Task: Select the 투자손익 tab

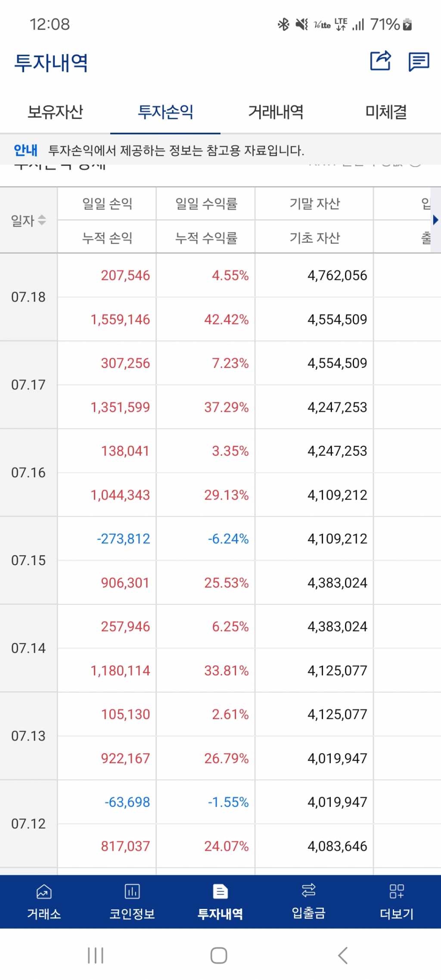Action: point(165,112)
